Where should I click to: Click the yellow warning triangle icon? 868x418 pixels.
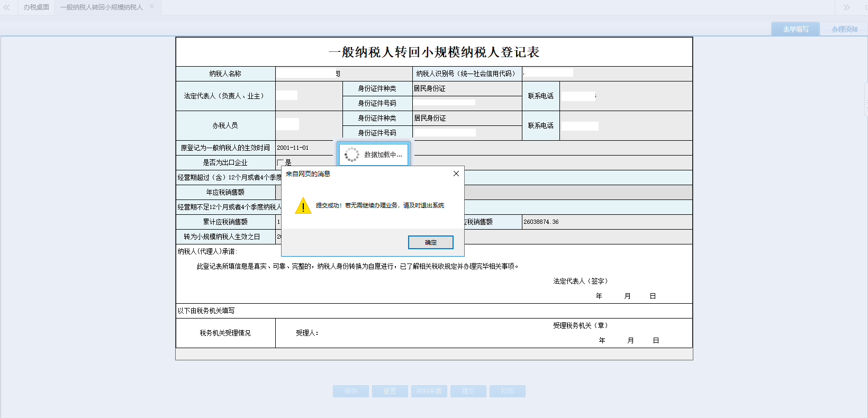pyautogui.click(x=303, y=206)
